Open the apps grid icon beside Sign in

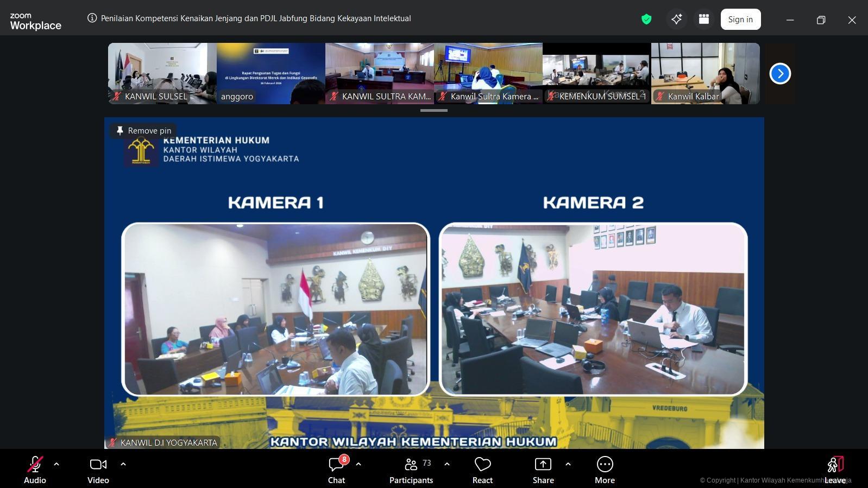click(704, 20)
